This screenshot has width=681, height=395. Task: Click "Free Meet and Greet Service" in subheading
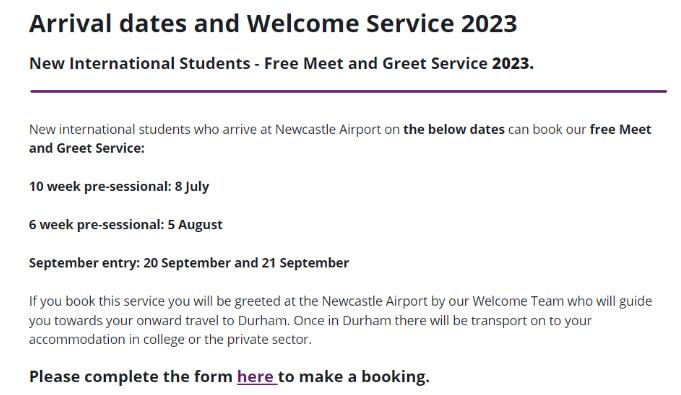376,63
